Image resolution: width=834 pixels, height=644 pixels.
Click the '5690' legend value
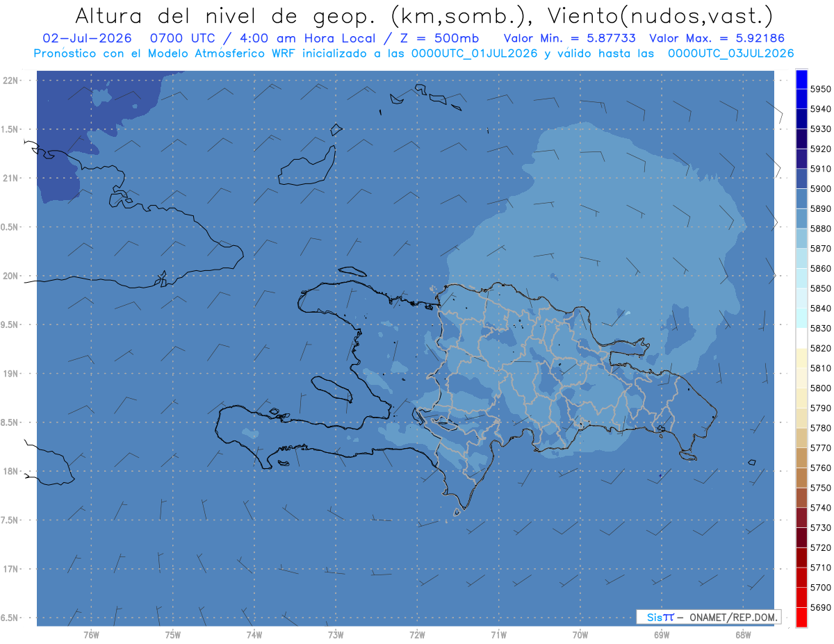tap(820, 607)
